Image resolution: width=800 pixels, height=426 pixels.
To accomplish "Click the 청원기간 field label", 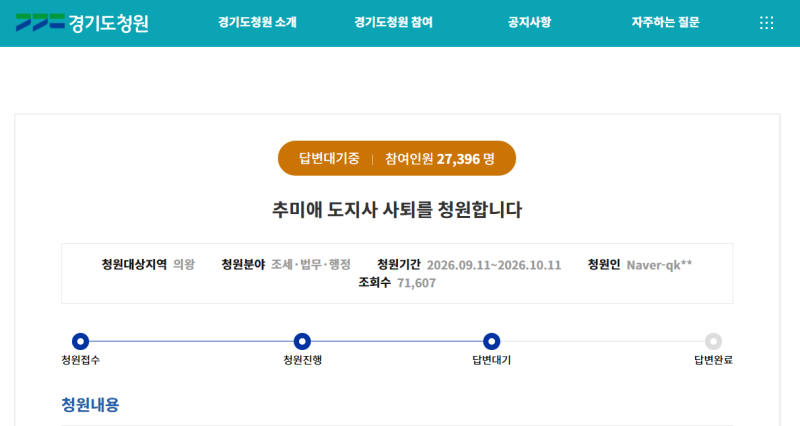I will point(398,264).
